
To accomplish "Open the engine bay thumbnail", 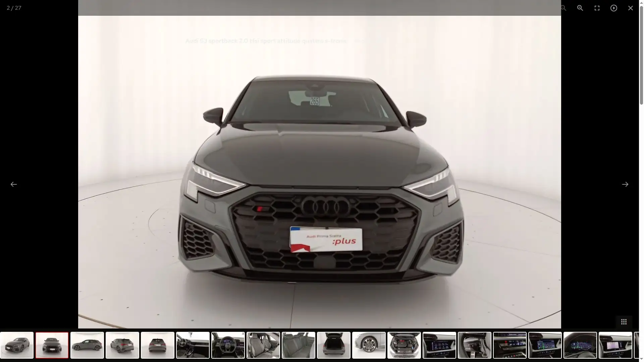I will 404,345.
